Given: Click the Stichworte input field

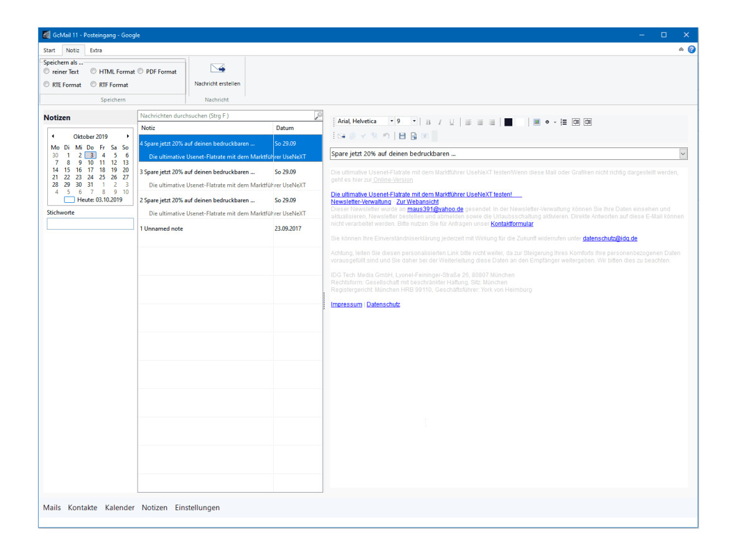Looking at the screenshot, I should click(x=90, y=224).
